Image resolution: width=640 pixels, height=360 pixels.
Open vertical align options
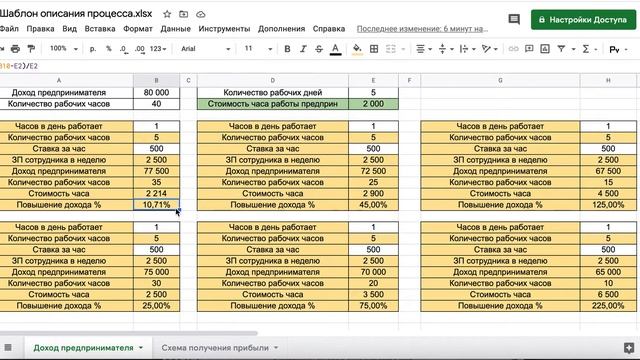point(446,49)
